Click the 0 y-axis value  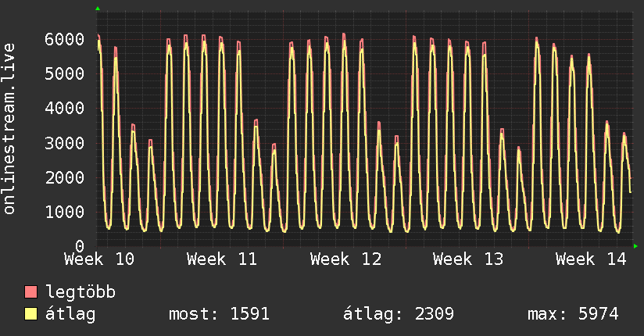[80, 246]
